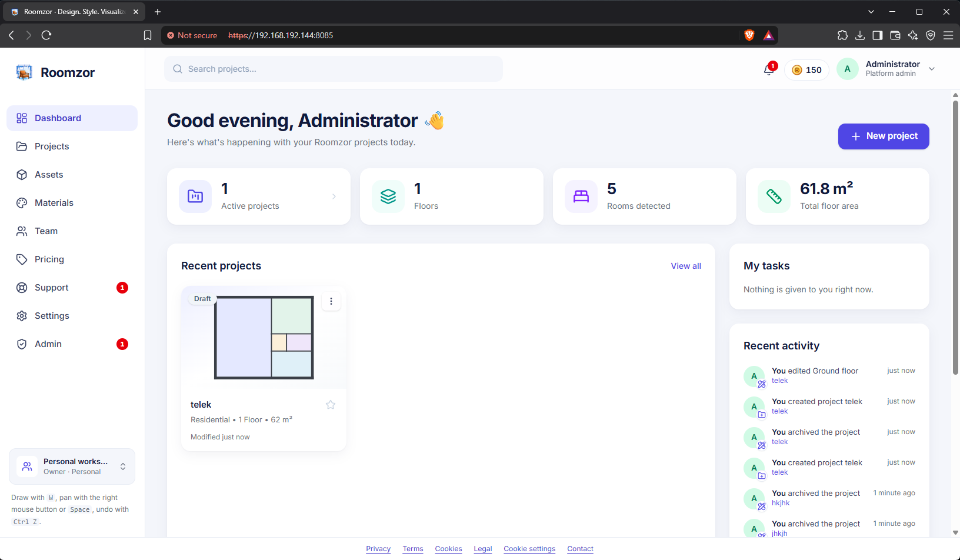Click the Roomzor logo icon
The height and width of the screenshot is (560, 960).
coord(24,72)
